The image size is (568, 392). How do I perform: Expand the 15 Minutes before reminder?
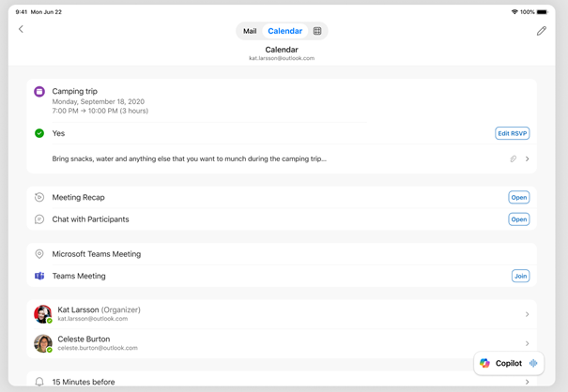[527, 382]
